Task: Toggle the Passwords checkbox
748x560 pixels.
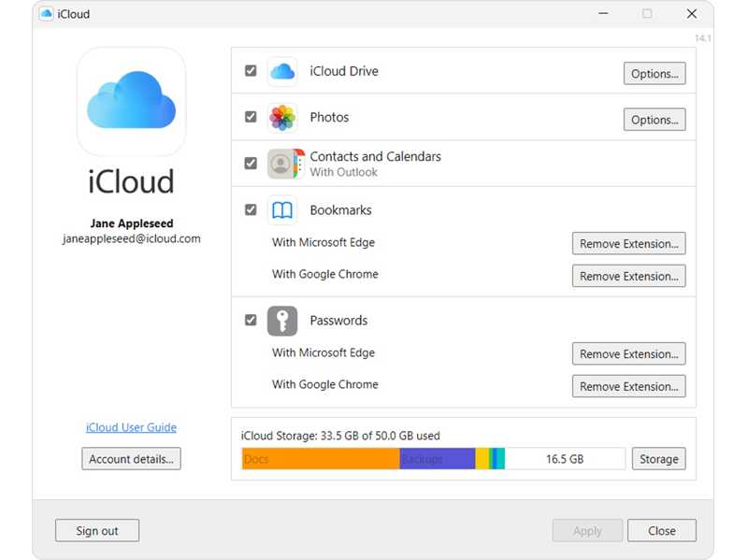Action: [251, 320]
